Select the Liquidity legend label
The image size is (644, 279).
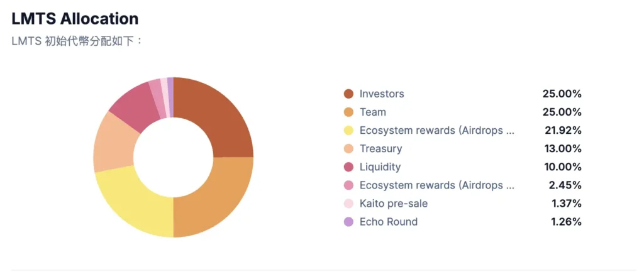(380, 167)
